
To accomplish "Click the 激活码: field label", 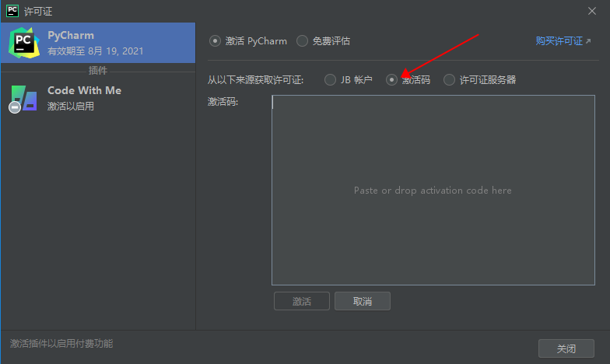I will (223, 102).
